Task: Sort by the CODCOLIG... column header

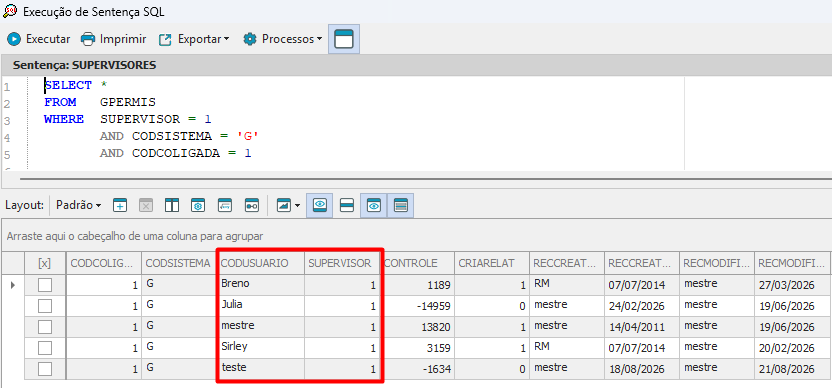Action: click(103, 263)
